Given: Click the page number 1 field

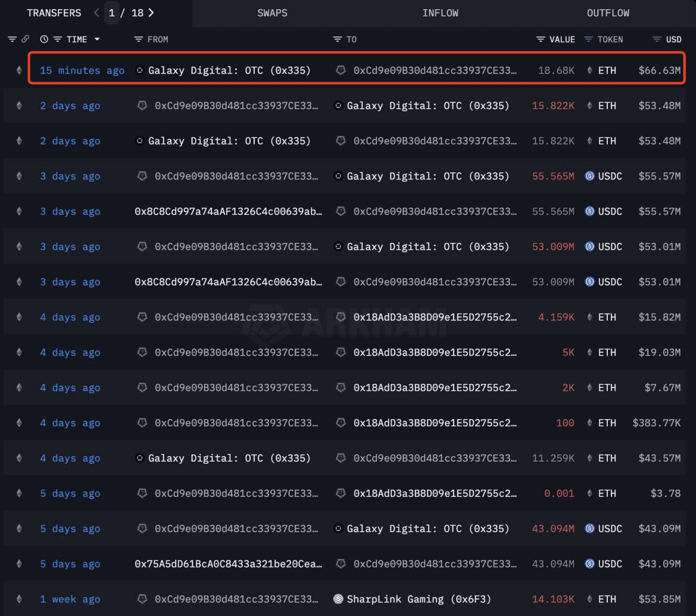Looking at the screenshot, I should pos(111,13).
